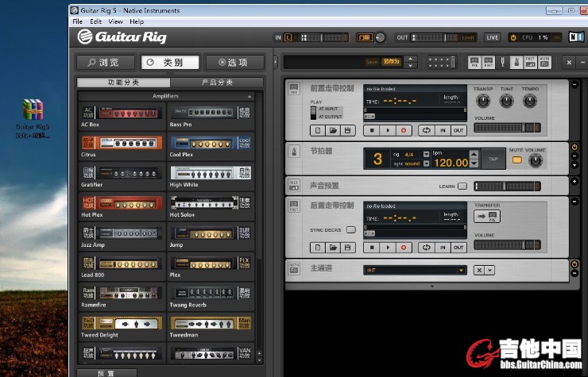
Task: Record in 前置走带控制 deck
Action: pos(404,130)
